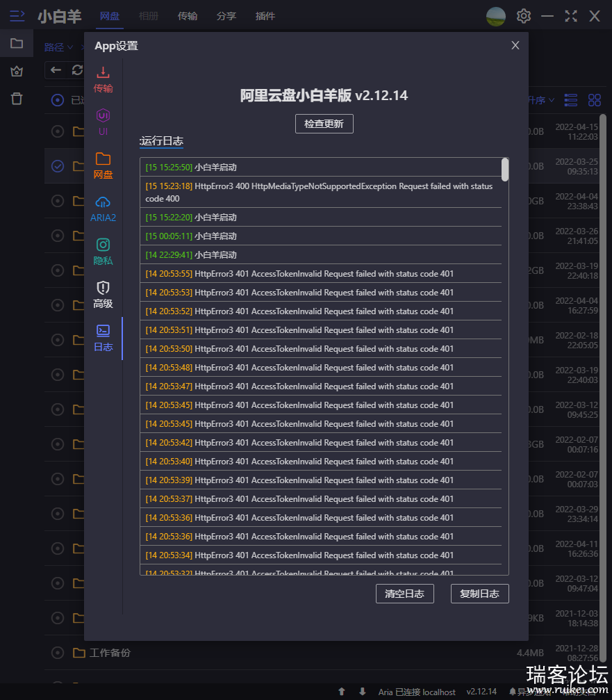Open the 隐私 settings section
This screenshot has width=612, height=700.
point(103,252)
